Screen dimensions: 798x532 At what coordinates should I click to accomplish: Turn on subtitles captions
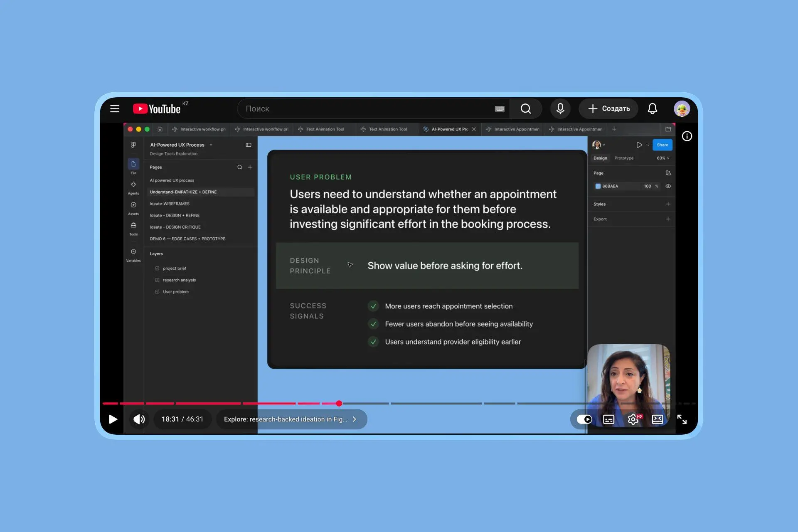tap(608, 419)
